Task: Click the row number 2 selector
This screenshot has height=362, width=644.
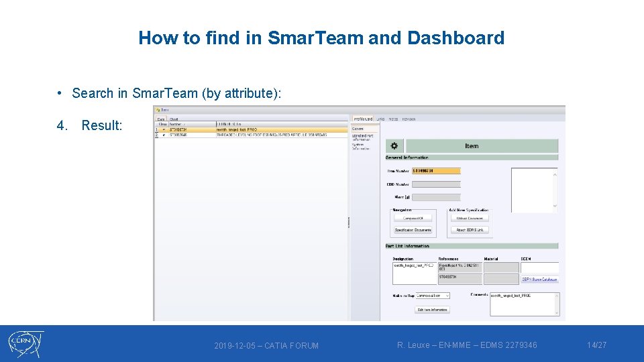Action: [x=156, y=135]
